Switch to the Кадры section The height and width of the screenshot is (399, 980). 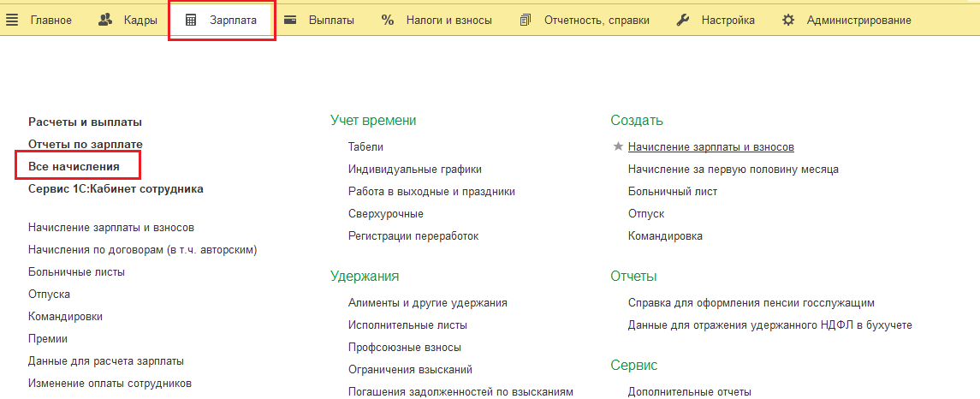140,20
